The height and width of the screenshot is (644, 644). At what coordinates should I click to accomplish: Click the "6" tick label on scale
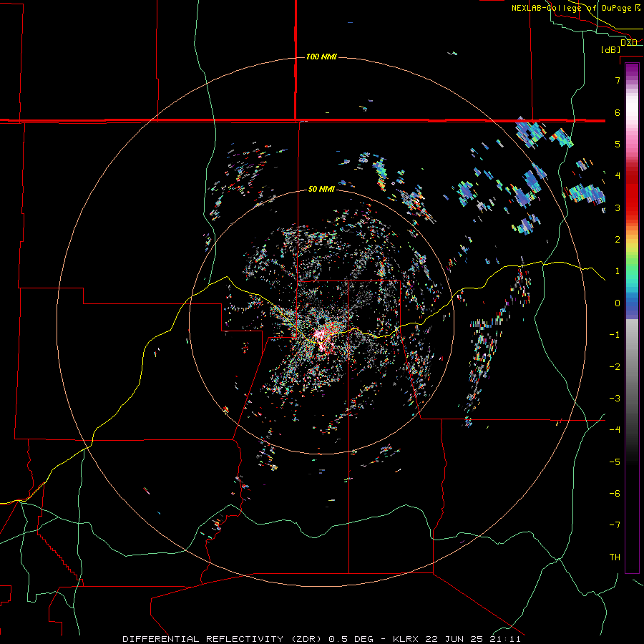[618, 112]
